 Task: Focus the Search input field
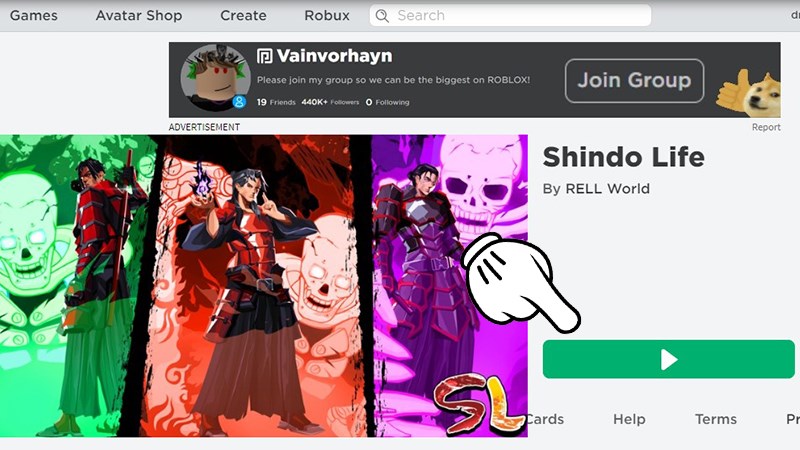(x=510, y=15)
